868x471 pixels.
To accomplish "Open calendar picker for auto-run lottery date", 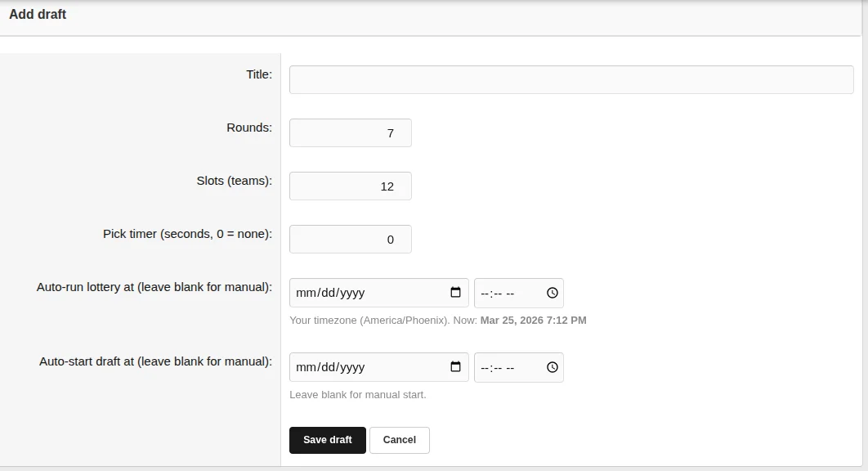I will (x=455, y=293).
